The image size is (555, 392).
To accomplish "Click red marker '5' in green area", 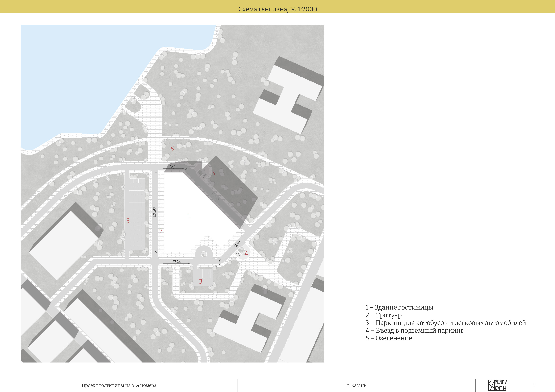I will 172,149.
